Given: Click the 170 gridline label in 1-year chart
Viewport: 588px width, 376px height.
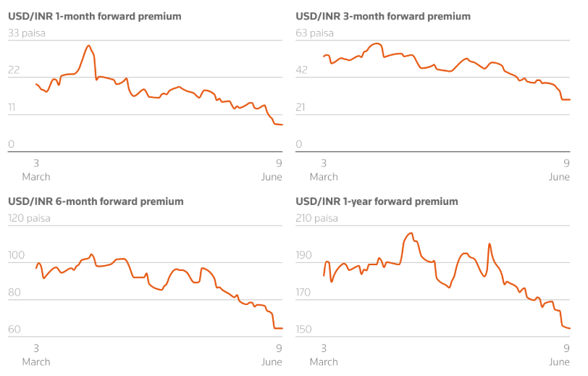Looking at the screenshot, I should pyautogui.click(x=304, y=293).
